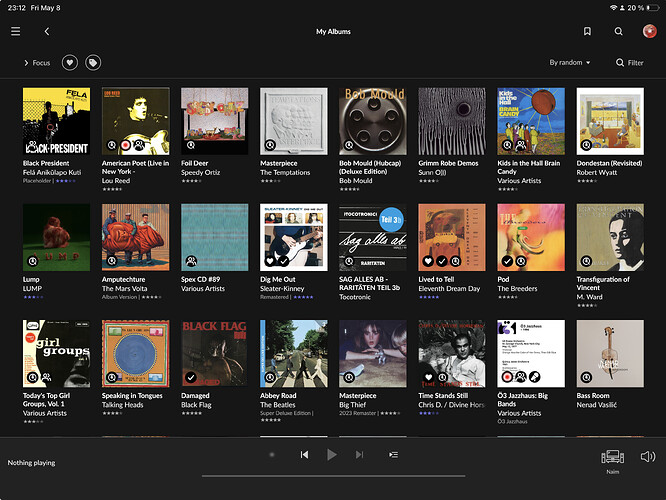Toggle the heart badge on Lived to Tell

(428, 261)
